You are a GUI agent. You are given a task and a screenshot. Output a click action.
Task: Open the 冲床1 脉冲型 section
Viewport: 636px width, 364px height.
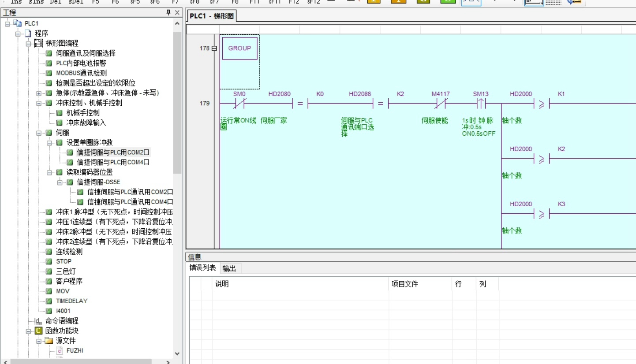coord(114,212)
